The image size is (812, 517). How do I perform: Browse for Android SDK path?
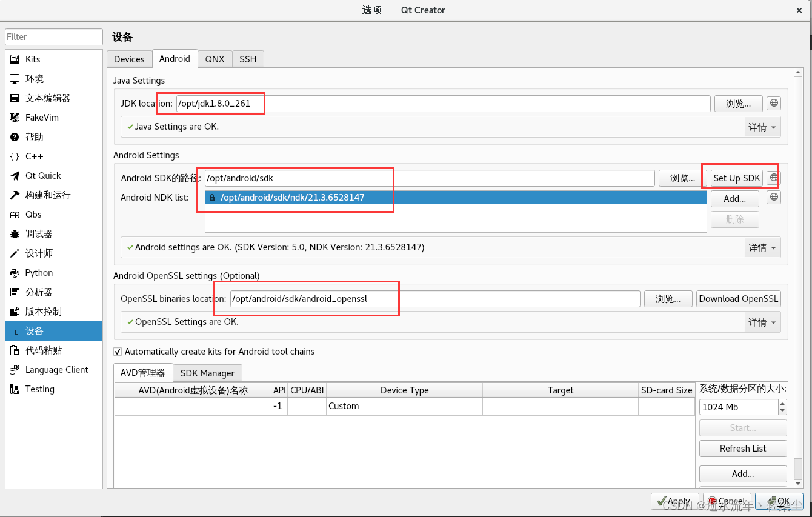(x=682, y=178)
